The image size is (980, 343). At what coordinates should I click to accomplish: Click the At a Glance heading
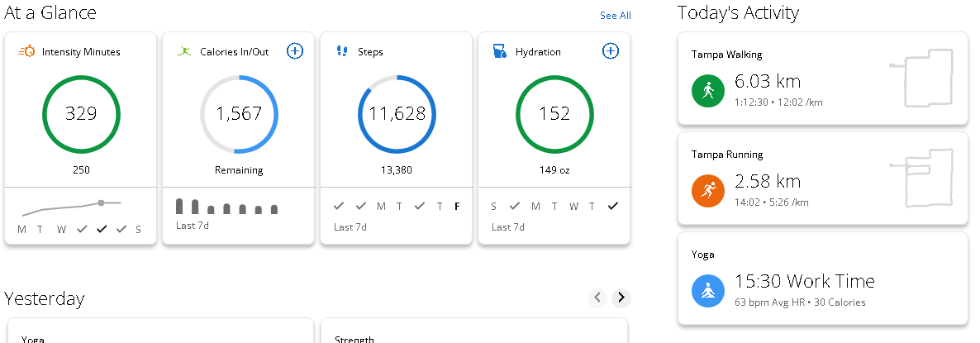tap(50, 12)
